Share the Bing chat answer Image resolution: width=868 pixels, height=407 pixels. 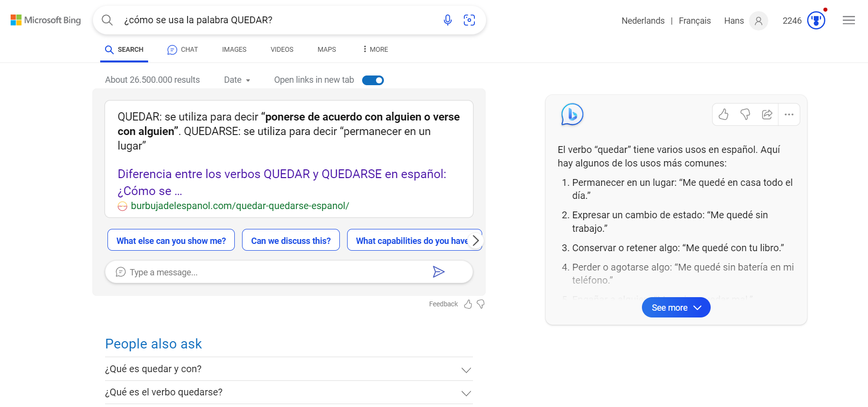(767, 115)
